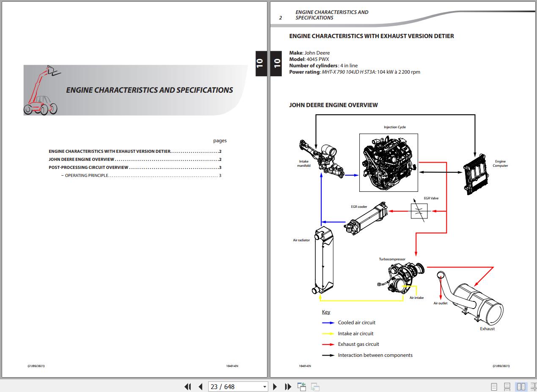
Task: Click the Air radiator image
Action: click(x=323, y=261)
